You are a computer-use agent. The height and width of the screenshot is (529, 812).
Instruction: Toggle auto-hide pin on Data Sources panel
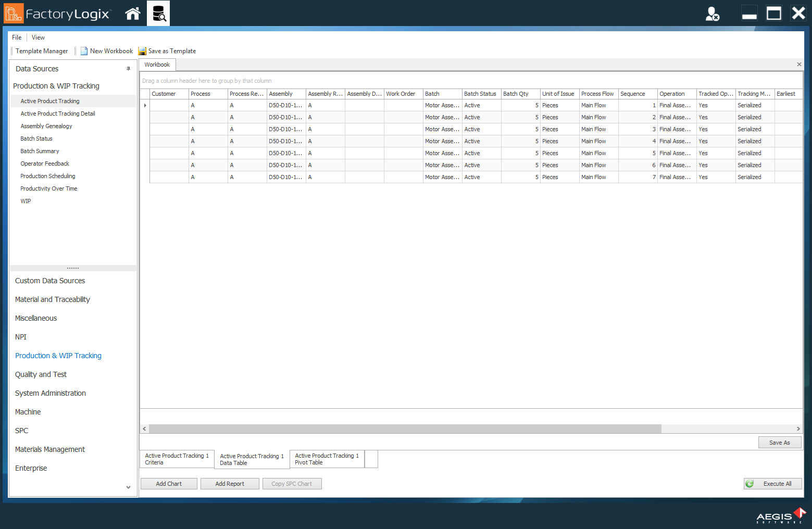point(129,68)
